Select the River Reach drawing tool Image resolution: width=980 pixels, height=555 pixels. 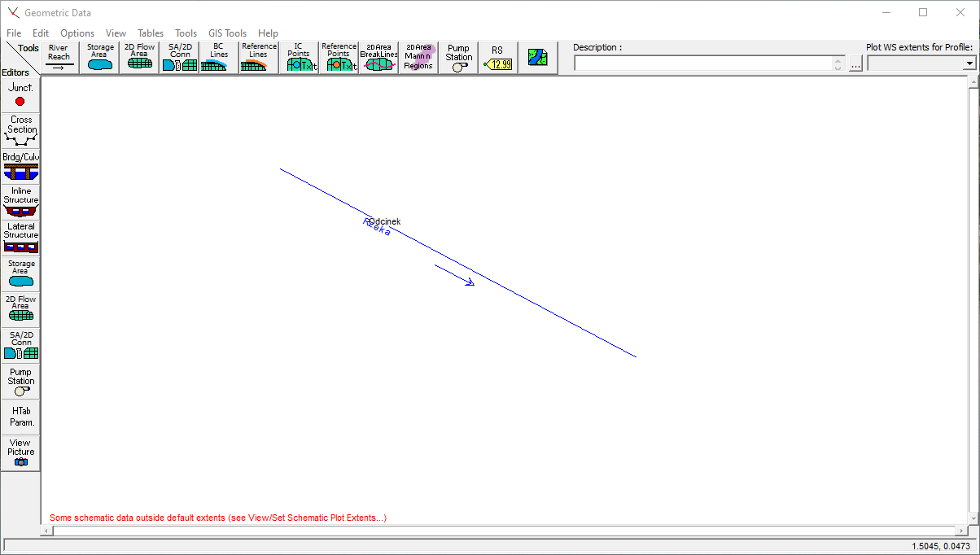59,58
